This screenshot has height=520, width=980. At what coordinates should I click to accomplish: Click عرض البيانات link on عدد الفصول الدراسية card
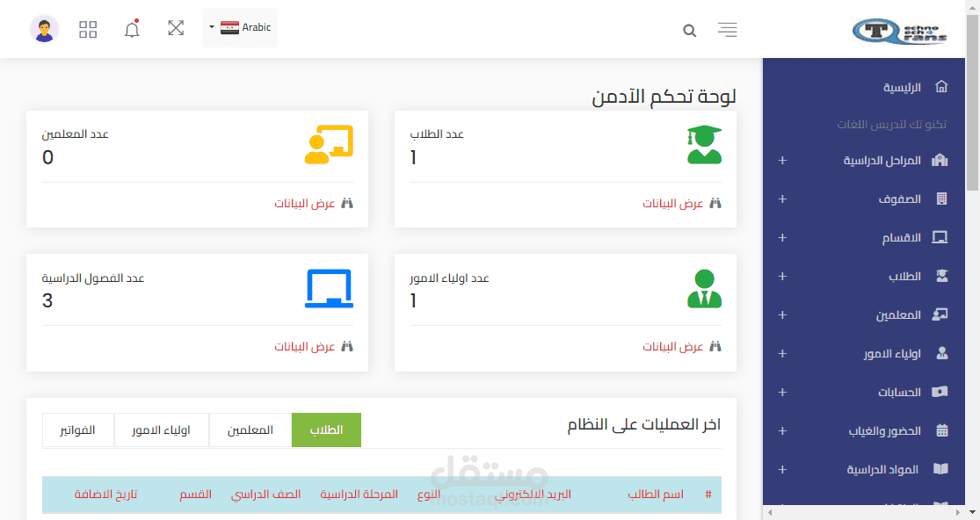304,346
